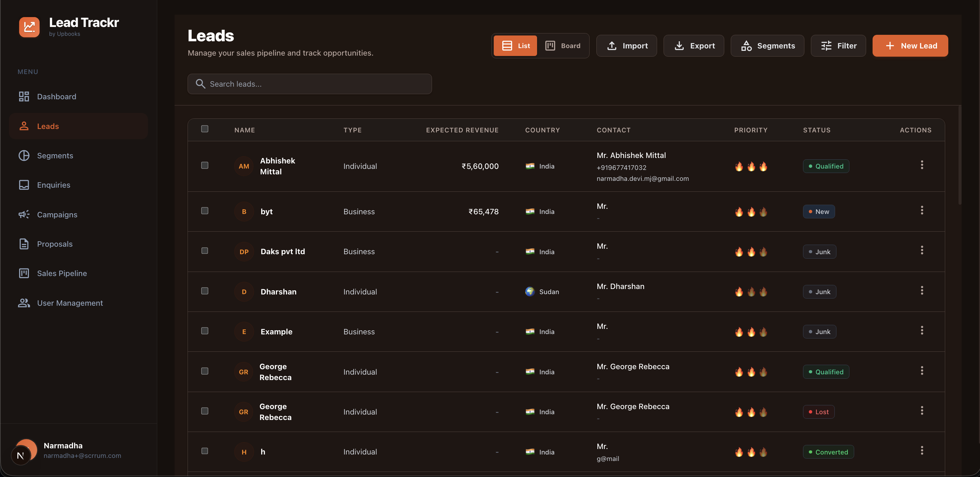This screenshot has height=477, width=980.
Task: Open Sales Pipeline in sidebar menu
Action: click(62, 273)
